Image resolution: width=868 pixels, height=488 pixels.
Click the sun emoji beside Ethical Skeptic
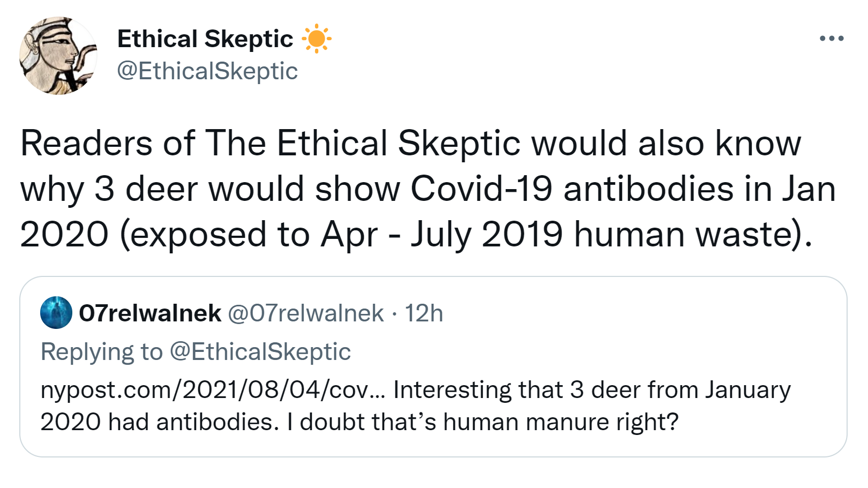(316, 39)
